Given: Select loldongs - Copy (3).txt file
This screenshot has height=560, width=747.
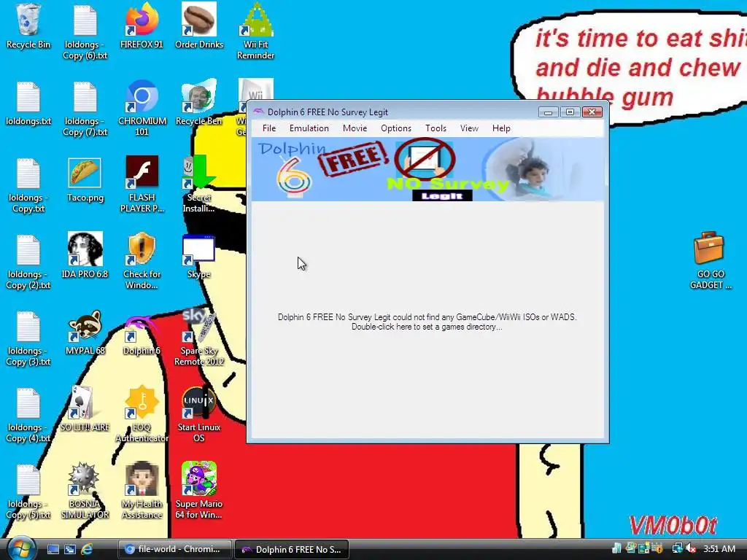Looking at the screenshot, I should click(x=28, y=338).
